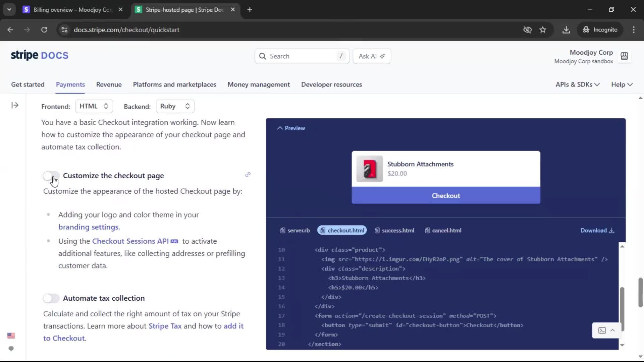The width and height of the screenshot is (644, 362).
Task: Bookmark this page with star icon
Action: tap(543, 30)
